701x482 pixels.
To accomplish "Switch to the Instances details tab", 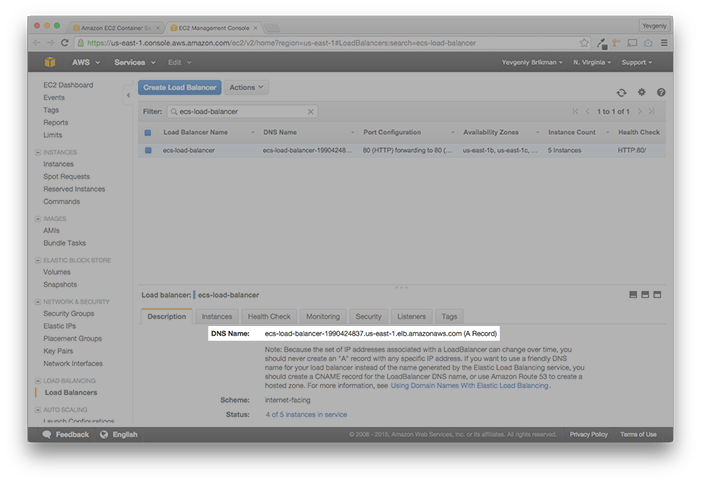I will 217,316.
